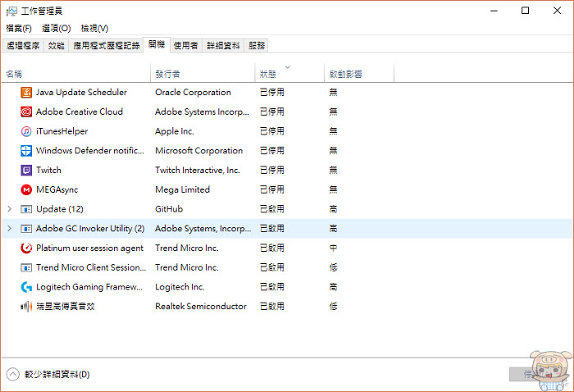Open the 選項(O) menu
Viewport: 574px width, 392px height.
pos(56,28)
